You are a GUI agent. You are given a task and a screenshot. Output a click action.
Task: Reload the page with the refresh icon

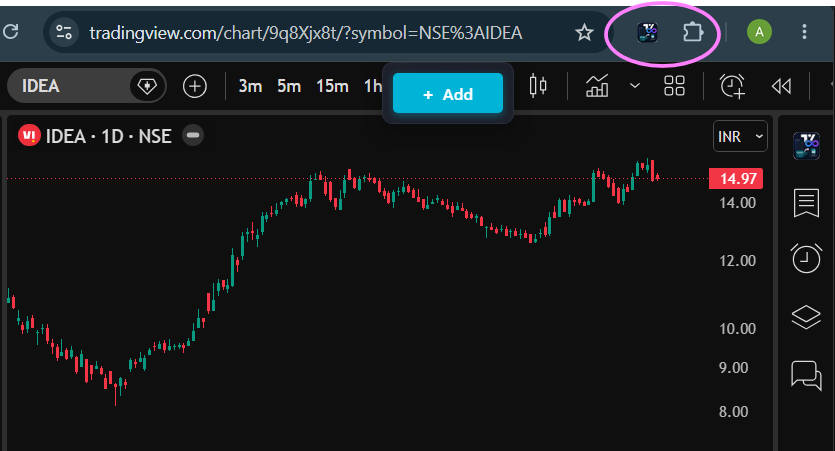pos(11,32)
